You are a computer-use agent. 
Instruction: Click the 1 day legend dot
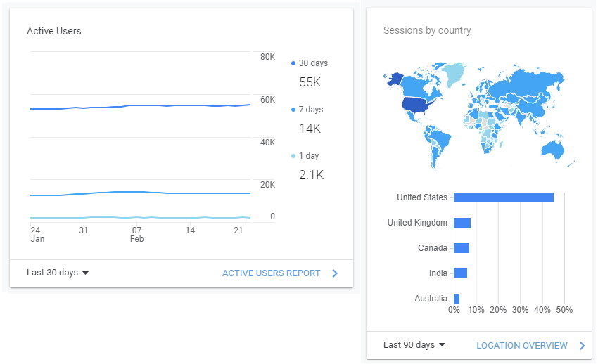(293, 156)
